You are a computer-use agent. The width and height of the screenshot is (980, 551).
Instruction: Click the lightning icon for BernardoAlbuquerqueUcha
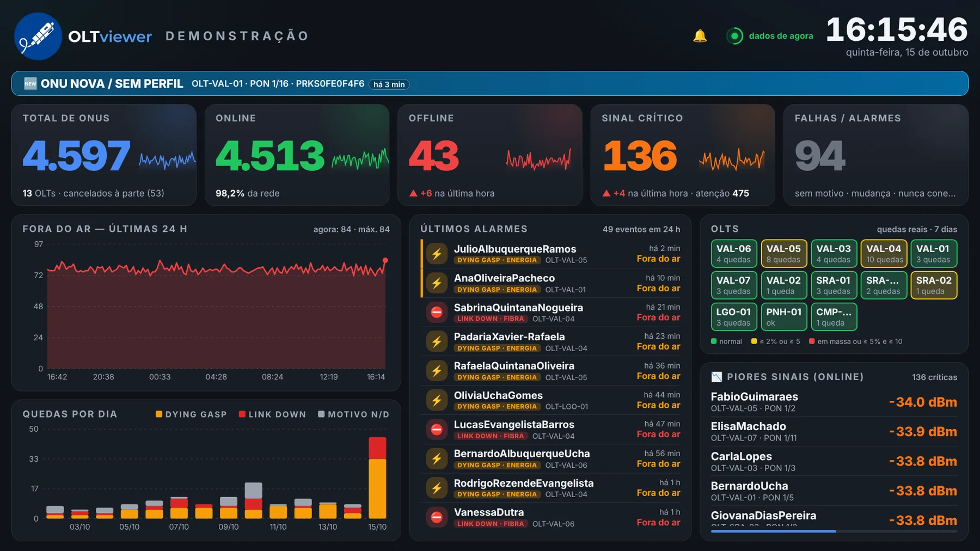click(437, 458)
